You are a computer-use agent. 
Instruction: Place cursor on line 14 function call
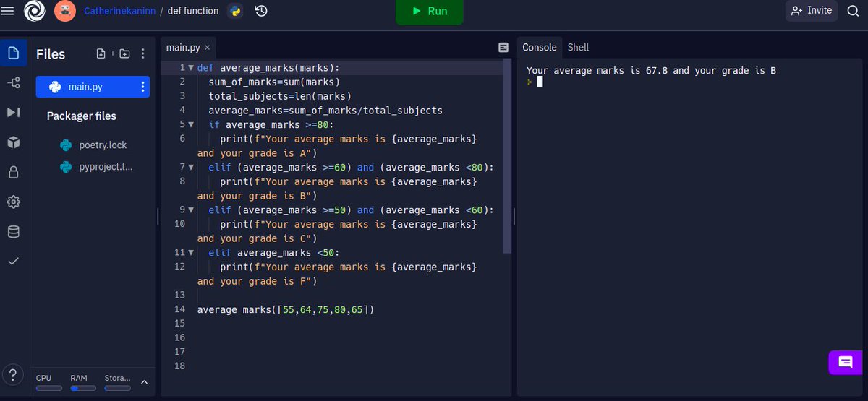click(286, 309)
